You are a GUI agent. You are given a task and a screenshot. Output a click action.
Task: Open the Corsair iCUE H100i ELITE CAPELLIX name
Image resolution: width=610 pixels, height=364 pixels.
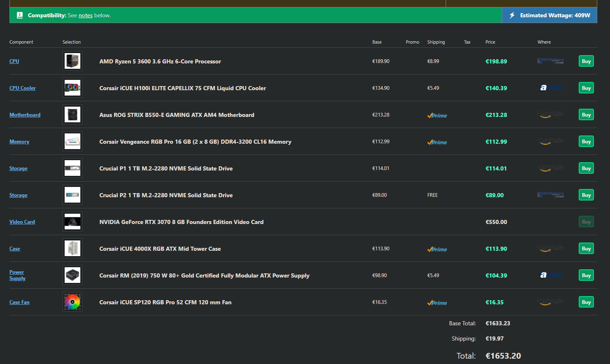tap(182, 88)
